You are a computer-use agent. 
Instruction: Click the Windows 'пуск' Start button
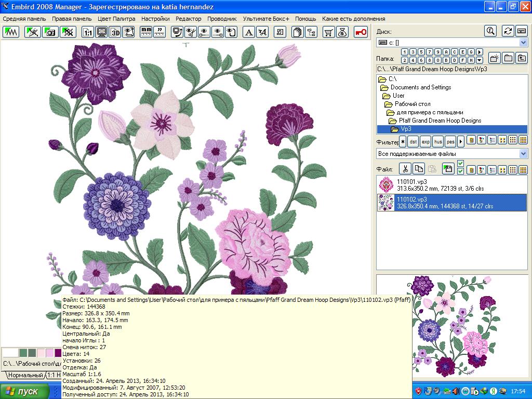tap(24, 391)
